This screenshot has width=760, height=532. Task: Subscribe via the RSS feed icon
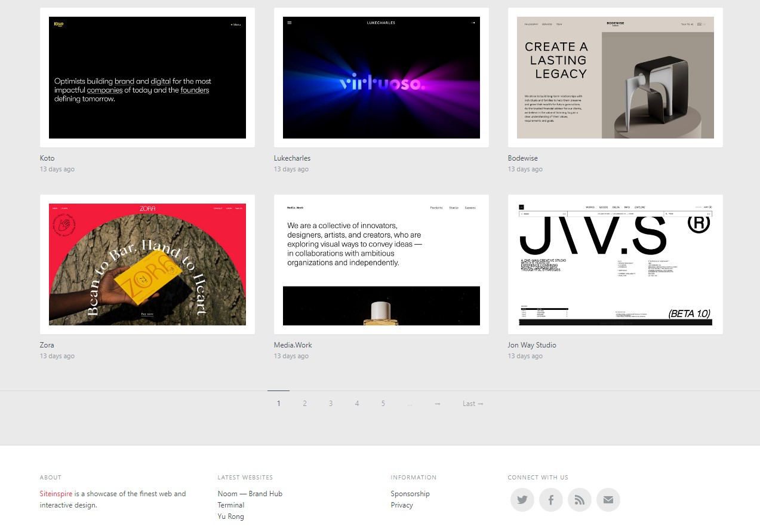point(579,500)
